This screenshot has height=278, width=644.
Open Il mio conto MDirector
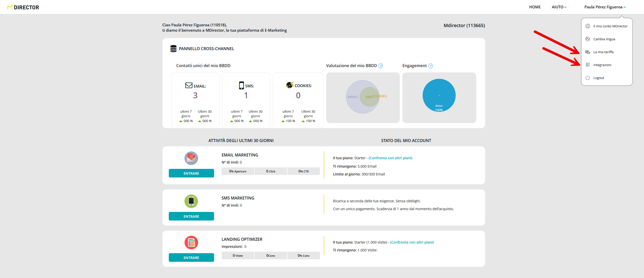(x=610, y=26)
